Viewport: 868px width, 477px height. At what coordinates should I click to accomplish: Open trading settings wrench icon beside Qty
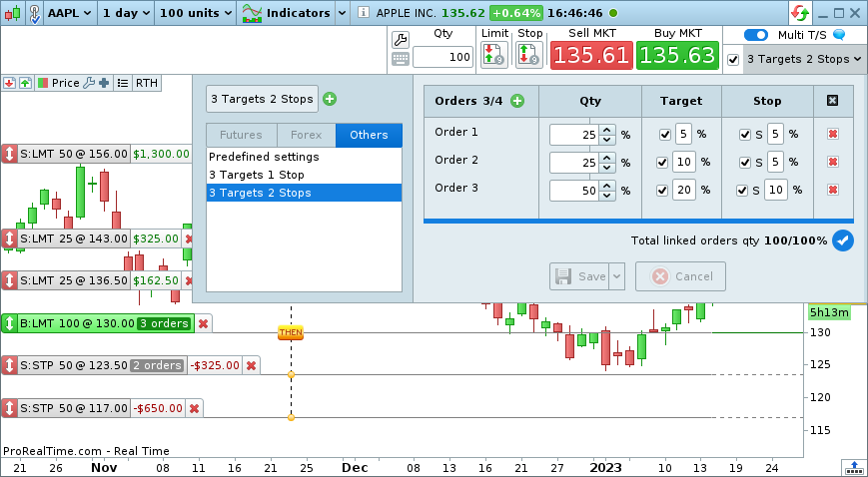point(400,39)
